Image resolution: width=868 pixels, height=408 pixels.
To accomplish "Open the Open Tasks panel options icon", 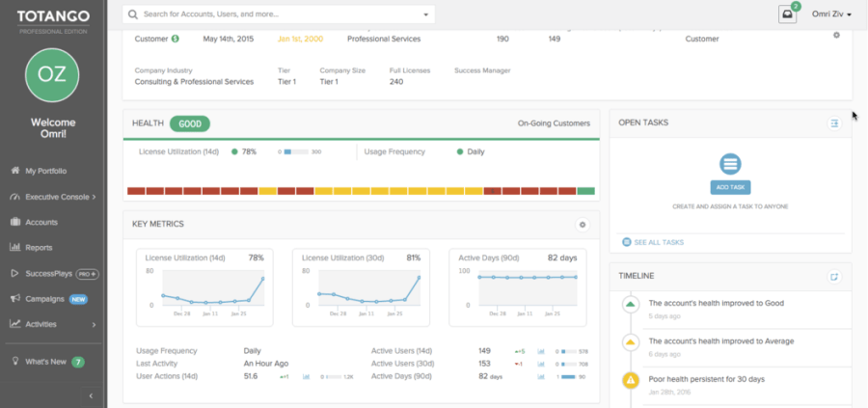I will (x=834, y=123).
